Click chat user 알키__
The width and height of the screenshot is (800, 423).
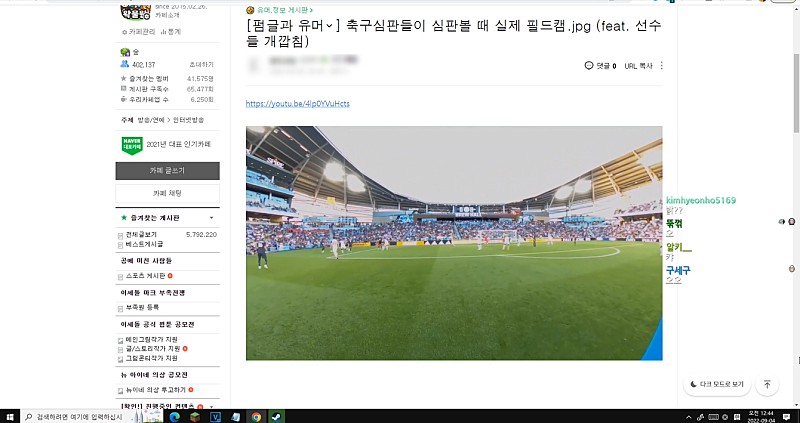click(x=679, y=247)
